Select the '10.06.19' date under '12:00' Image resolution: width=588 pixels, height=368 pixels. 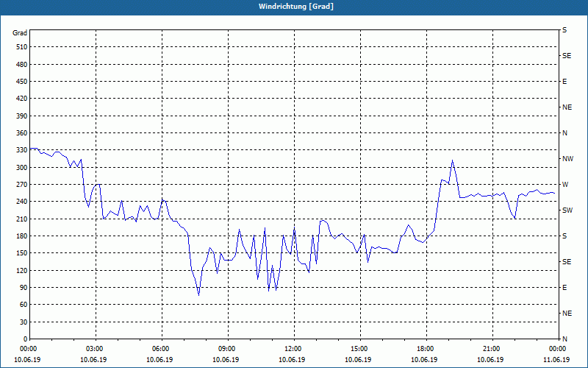[292, 360]
